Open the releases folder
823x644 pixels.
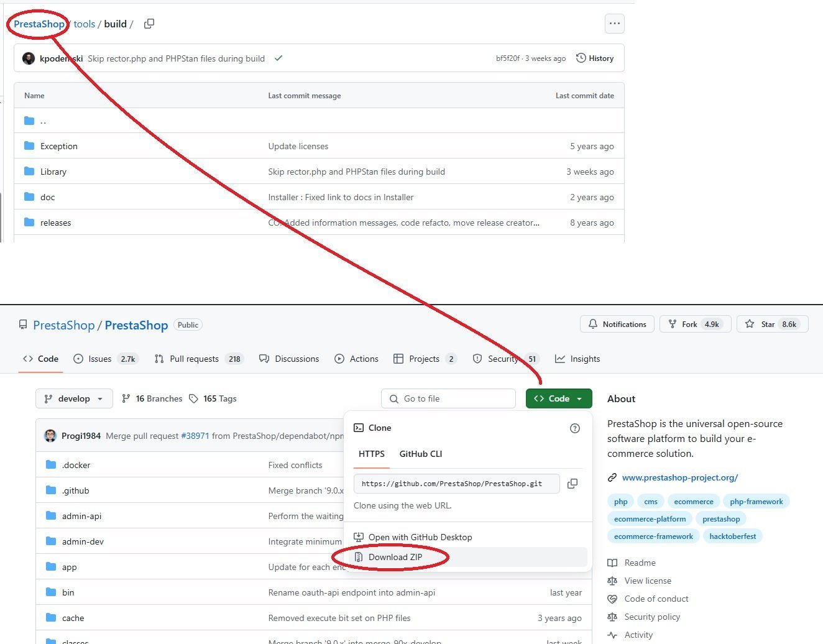click(56, 223)
